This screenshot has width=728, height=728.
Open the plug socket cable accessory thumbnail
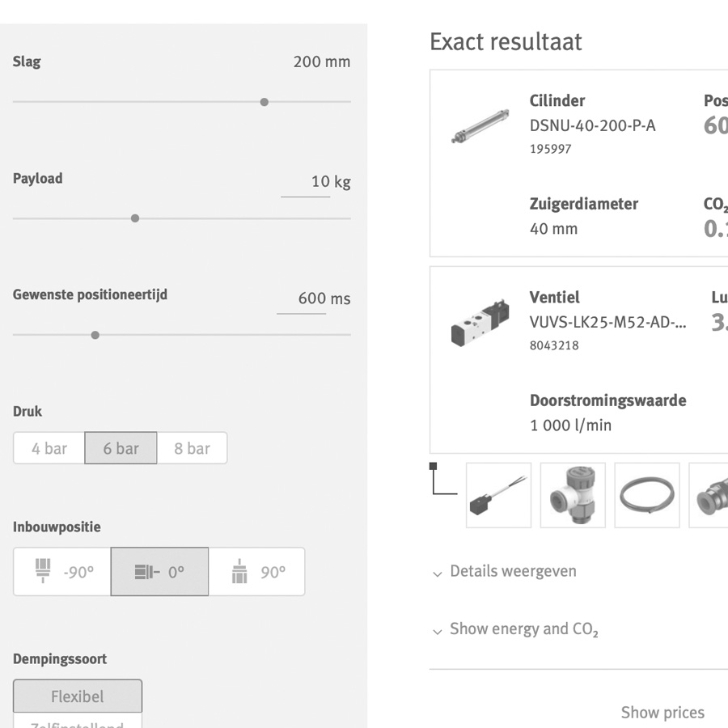(x=498, y=495)
